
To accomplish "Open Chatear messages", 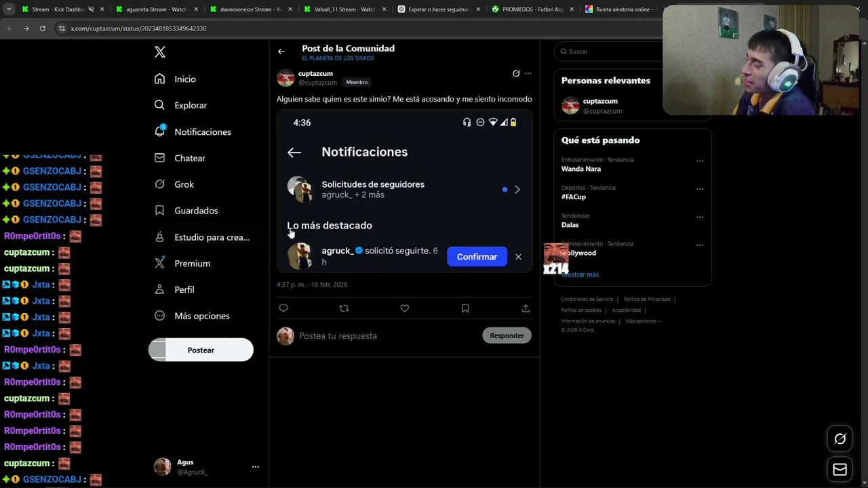I will (180, 158).
